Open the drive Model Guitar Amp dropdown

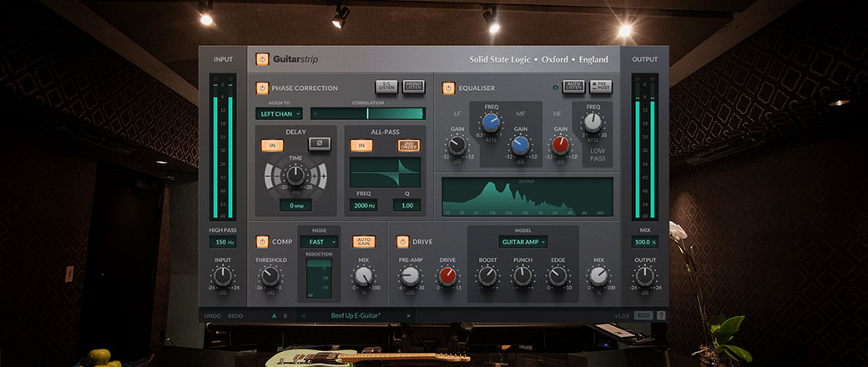(523, 242)
